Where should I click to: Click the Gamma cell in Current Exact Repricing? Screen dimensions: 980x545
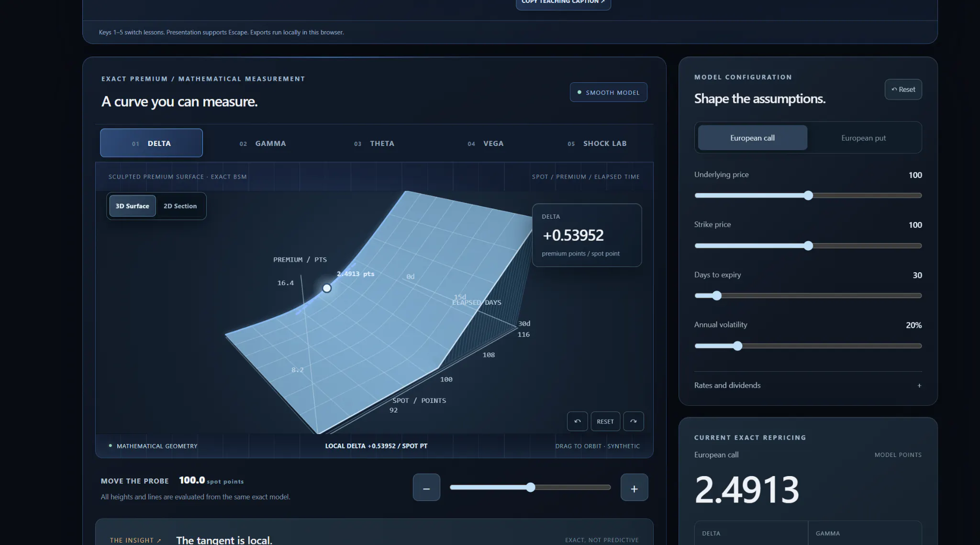coord(865,533)
